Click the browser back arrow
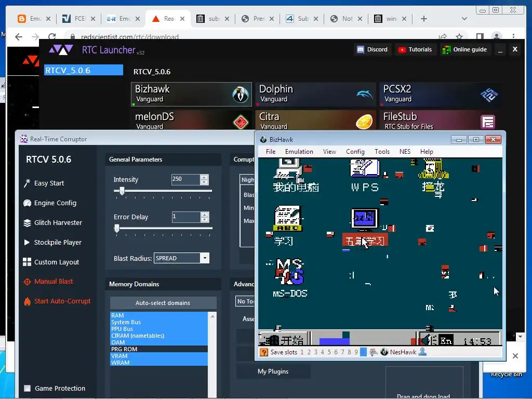532x399 pixels. [19, 37]
